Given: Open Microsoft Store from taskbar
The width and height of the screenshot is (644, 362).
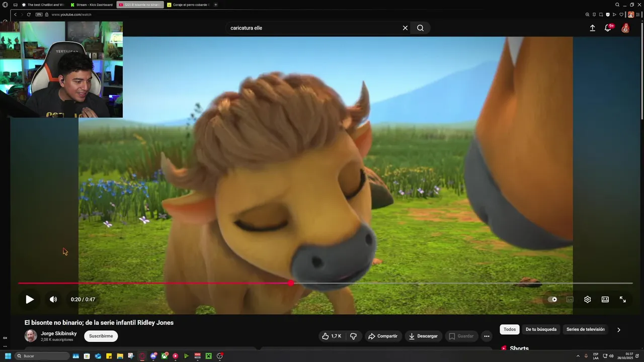Looking at the screenshot, I should click(87, 356).
